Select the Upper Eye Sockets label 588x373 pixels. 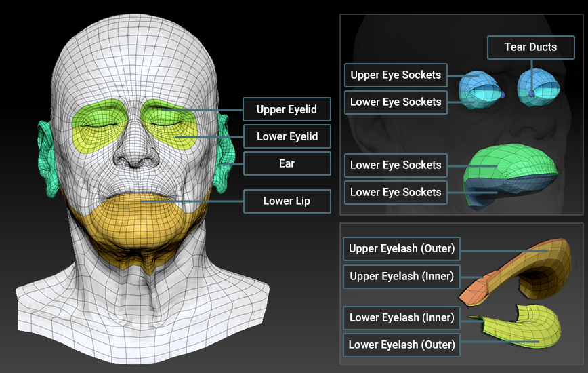click(396, 75)
